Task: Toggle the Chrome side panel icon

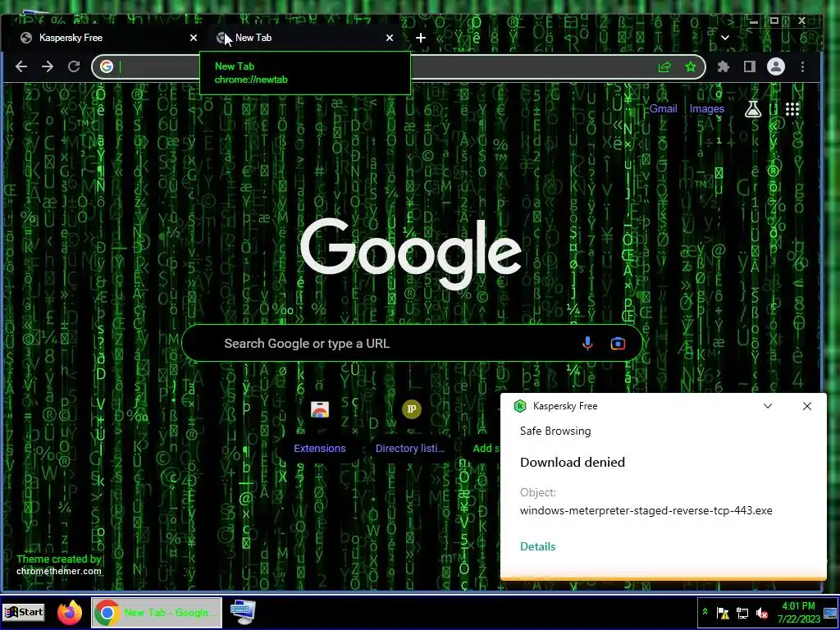Action: tap(750, 66)
